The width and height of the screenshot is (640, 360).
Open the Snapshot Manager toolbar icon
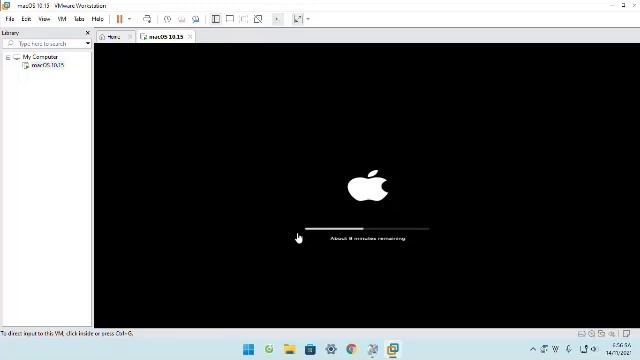coord(196,19)
